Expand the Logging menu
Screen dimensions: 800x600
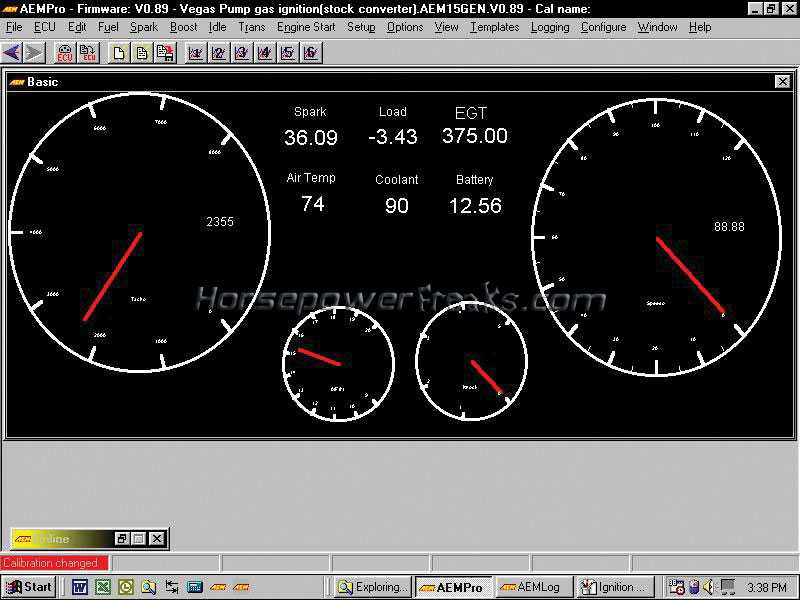(549, 27)
